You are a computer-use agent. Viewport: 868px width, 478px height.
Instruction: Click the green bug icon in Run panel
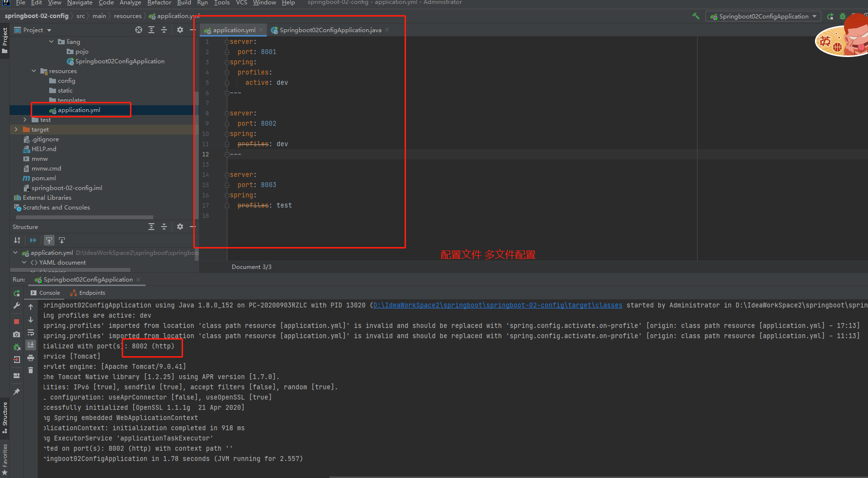coord(17,347)
